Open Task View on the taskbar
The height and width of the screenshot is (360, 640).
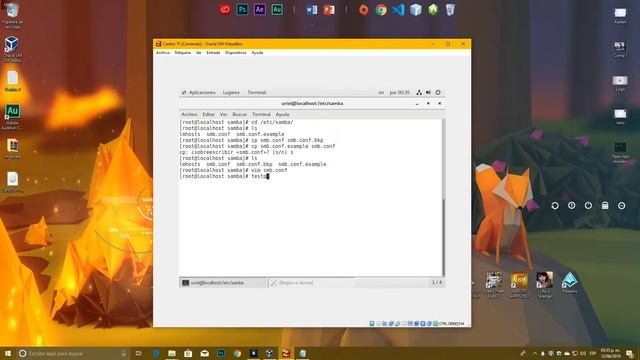click(139, 353)
